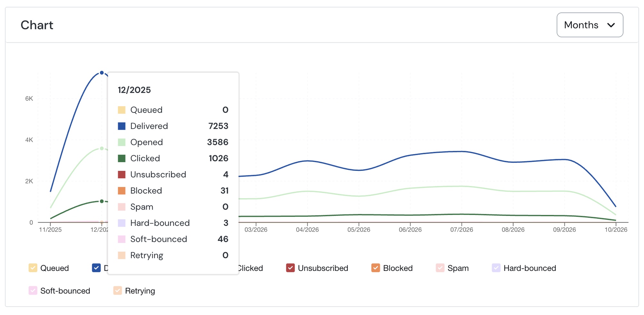Click the Blocked value 31
Screen dimensions: 644x315
point(225,191)
